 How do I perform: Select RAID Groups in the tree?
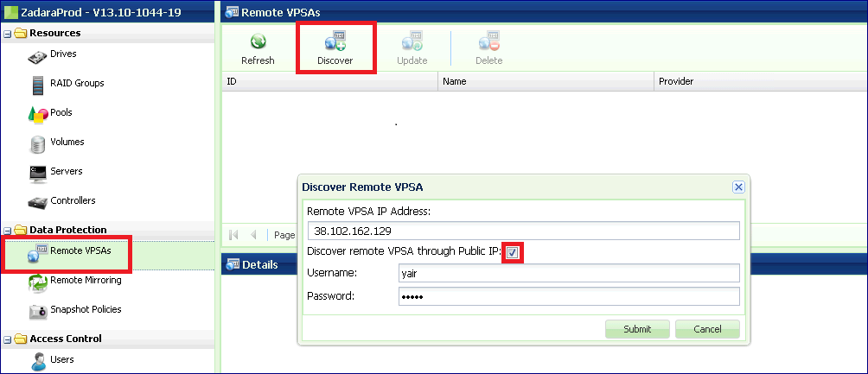(x=77, y=83)
